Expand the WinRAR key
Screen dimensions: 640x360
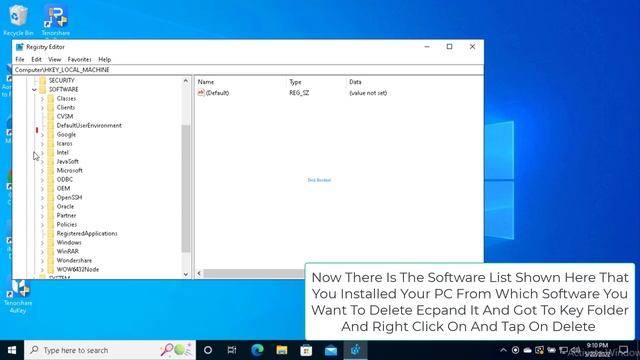42,251
